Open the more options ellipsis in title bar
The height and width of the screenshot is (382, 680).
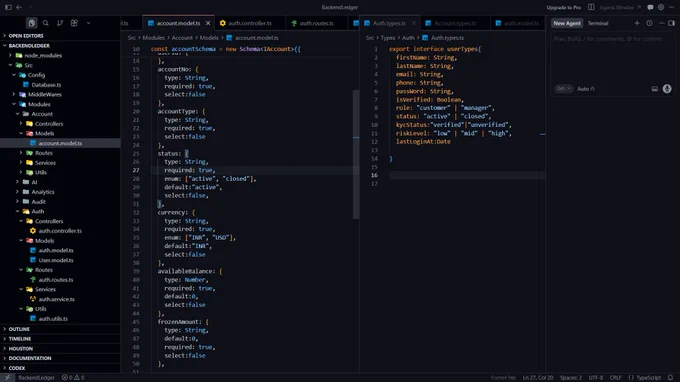tap(672, 7)
